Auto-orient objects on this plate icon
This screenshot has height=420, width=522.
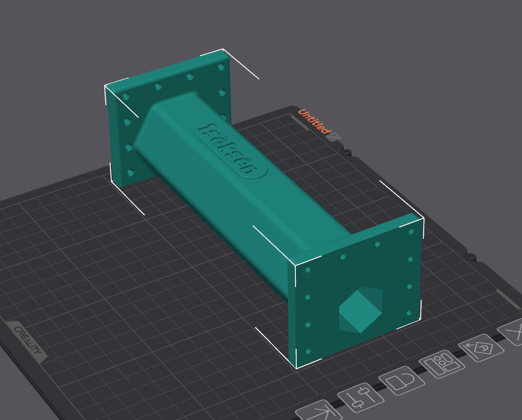click(481, 347)
